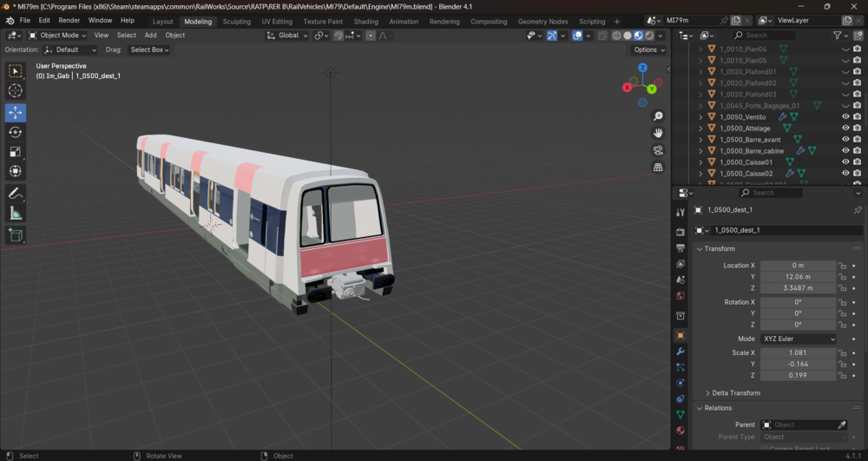868x461 pixels.
Task: Select the Move tool in the toolbar
Action: 16,112
